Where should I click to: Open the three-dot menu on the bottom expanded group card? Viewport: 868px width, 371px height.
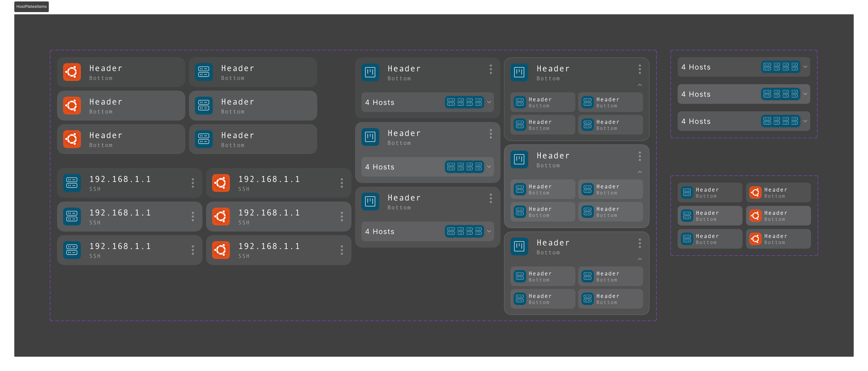pyautogui.click(x=640, y=243)
